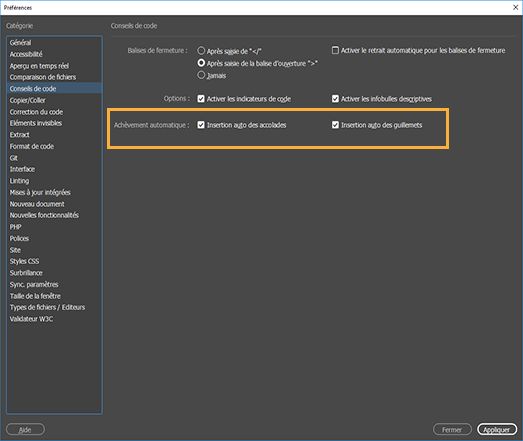Select the Git category

coord(54,158)
